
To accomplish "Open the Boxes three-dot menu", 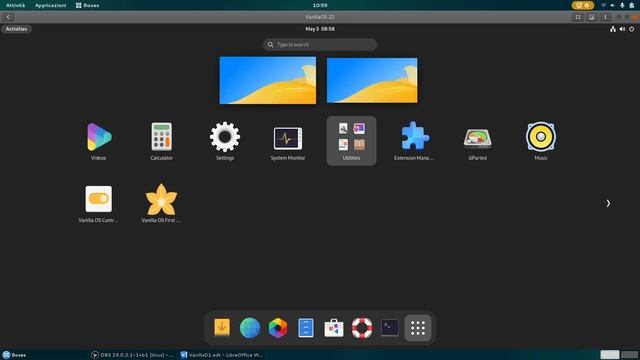I will tap(605, 17).
